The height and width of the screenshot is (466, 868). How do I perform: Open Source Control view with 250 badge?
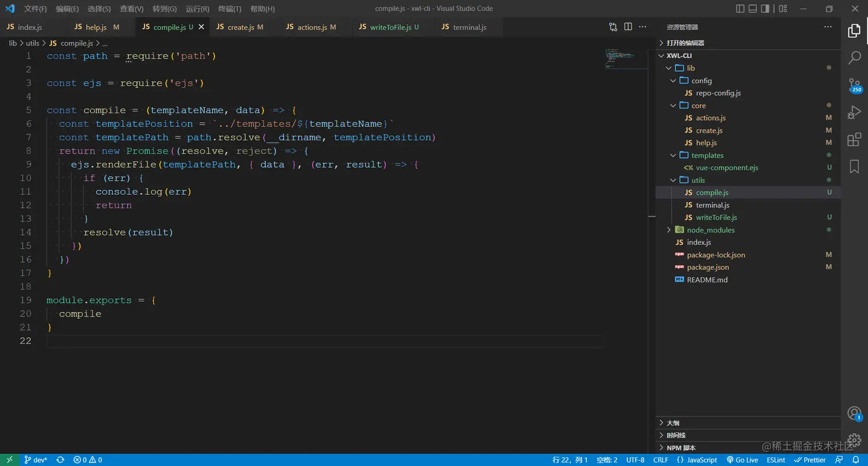855,85
